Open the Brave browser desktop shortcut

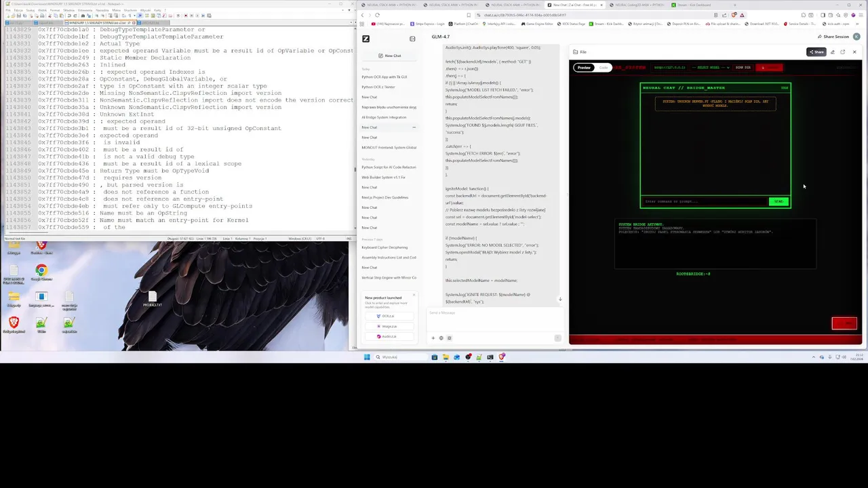coord(14,324)
